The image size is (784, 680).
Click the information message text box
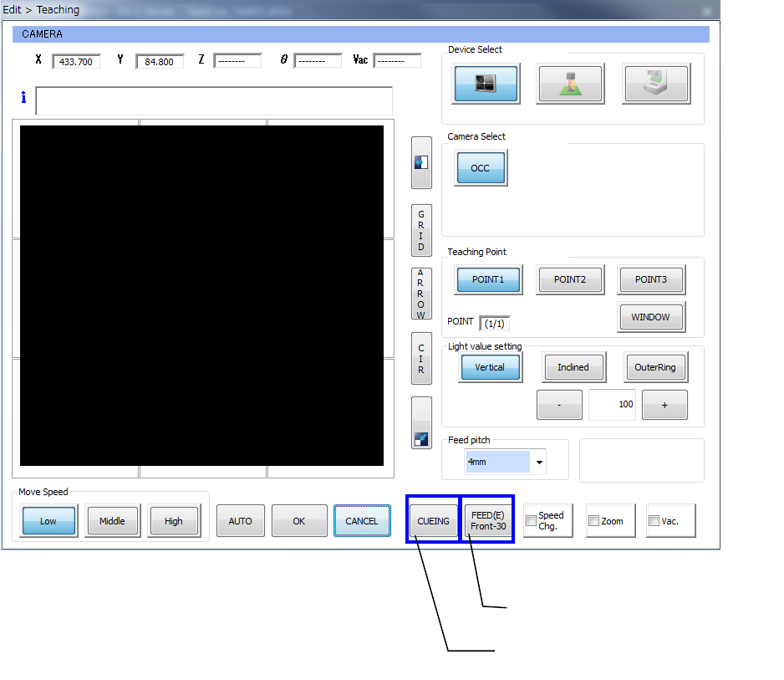tap(214, 100)
